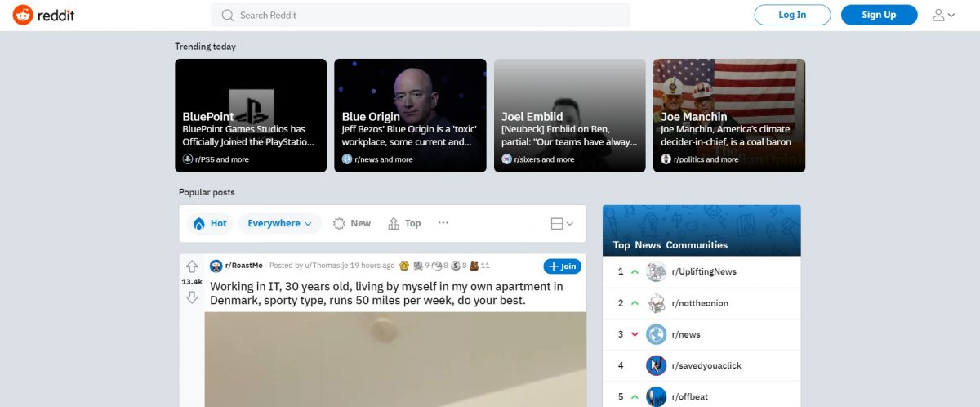Click the r/savedyouaclick community avatar
This screenshot has width=980, height=407.
coord(656,365)
